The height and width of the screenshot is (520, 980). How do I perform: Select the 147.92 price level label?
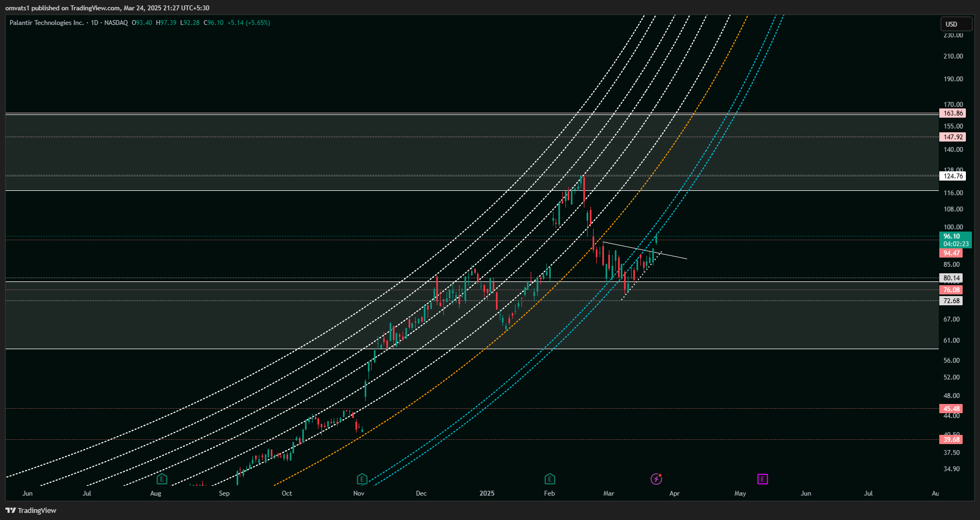pos(953,137)
